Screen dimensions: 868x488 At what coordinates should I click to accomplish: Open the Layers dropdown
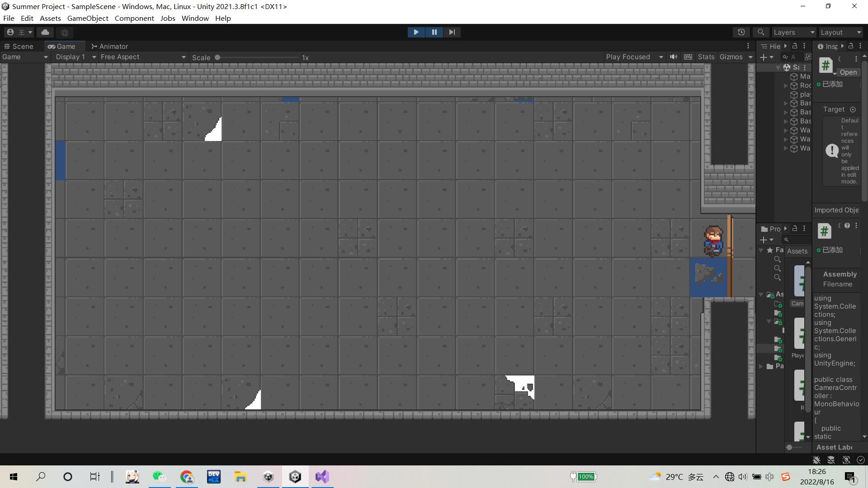[x=793, y=32]
